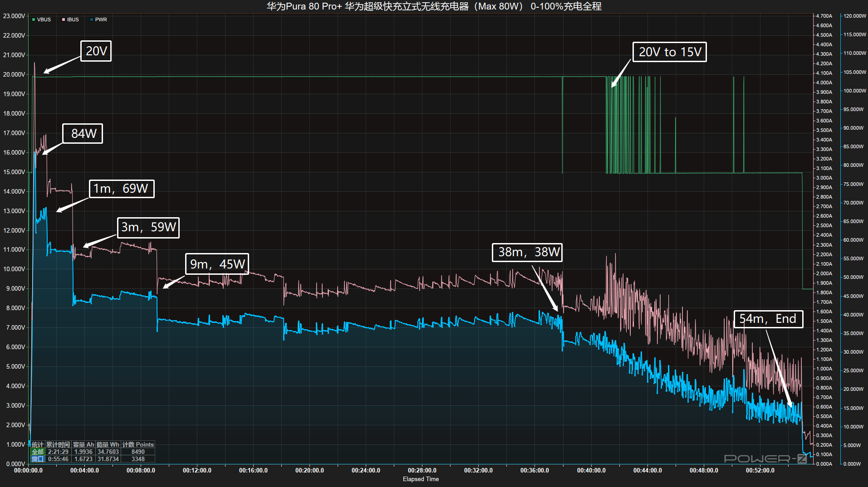Click the 60.000W power axis label
The width and height of the screenshot is (868, 487).
(x=853, y=240)
